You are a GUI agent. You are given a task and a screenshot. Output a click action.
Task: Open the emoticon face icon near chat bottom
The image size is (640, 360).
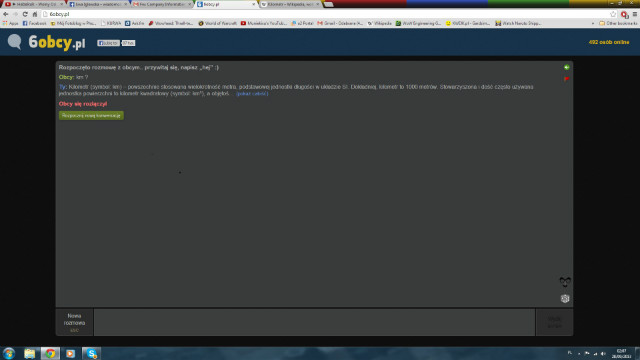tap(565, 282)
